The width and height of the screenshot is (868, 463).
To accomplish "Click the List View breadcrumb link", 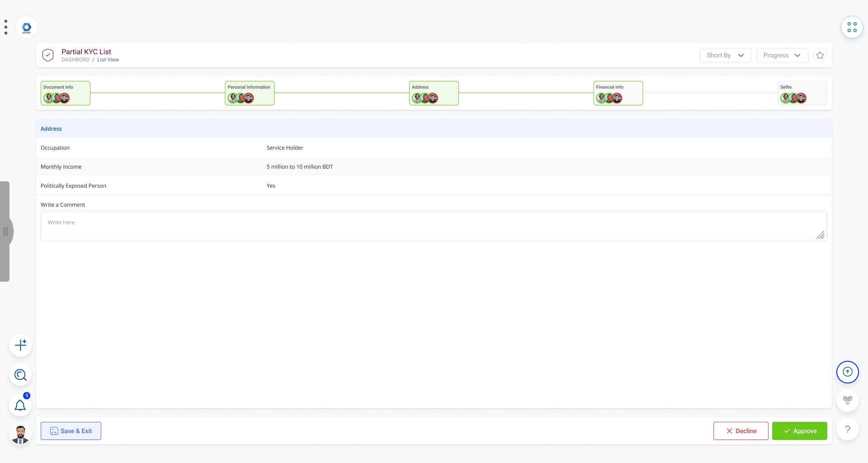I will coord(108,60).
